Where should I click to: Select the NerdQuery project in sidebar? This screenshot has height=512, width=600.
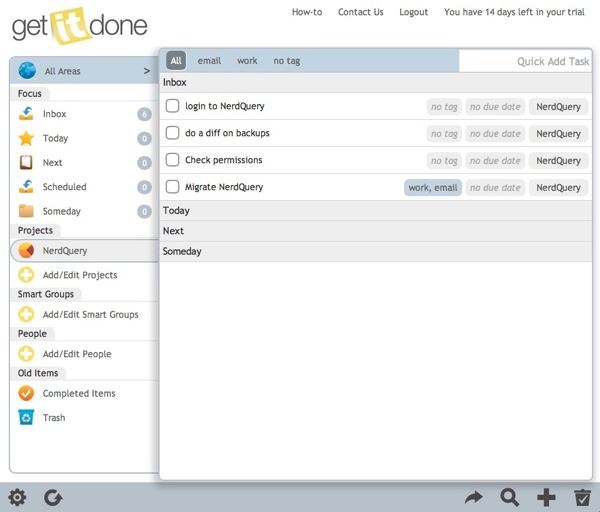(x=85, y=251)
